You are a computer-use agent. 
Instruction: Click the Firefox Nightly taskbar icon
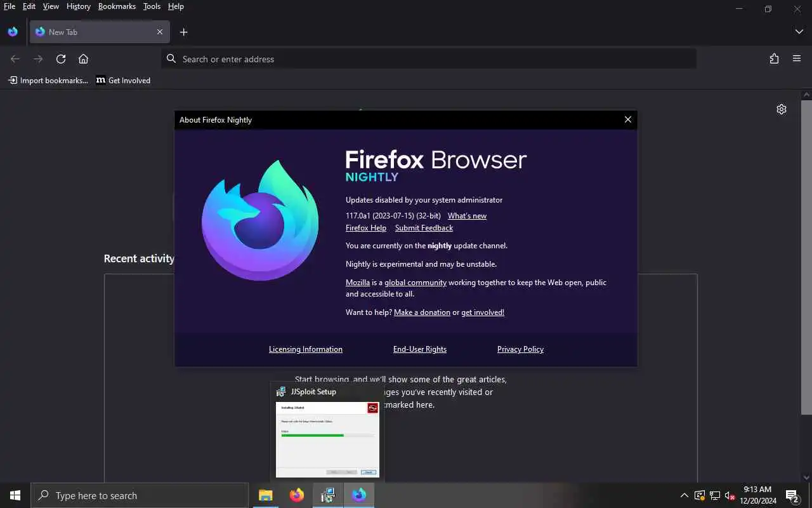point(359,495)
